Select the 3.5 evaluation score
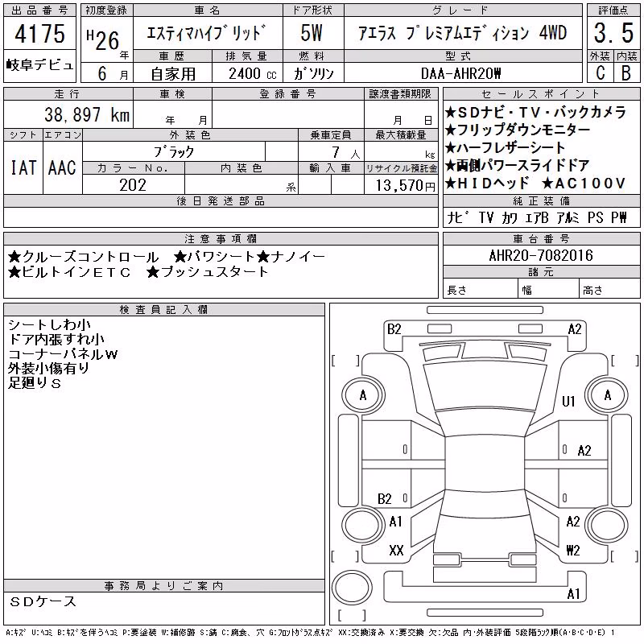This screenshot has width=644, height=644. pos(613,33)
